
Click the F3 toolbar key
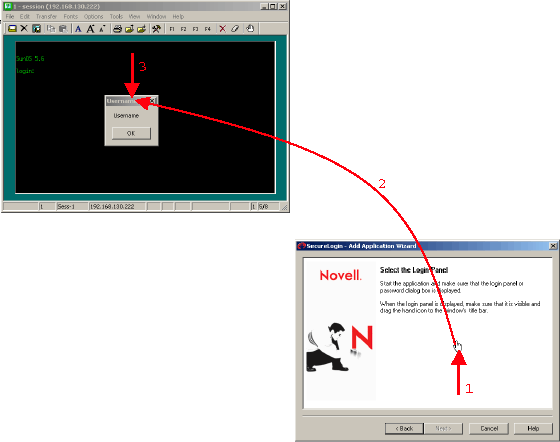pos(195,29)
